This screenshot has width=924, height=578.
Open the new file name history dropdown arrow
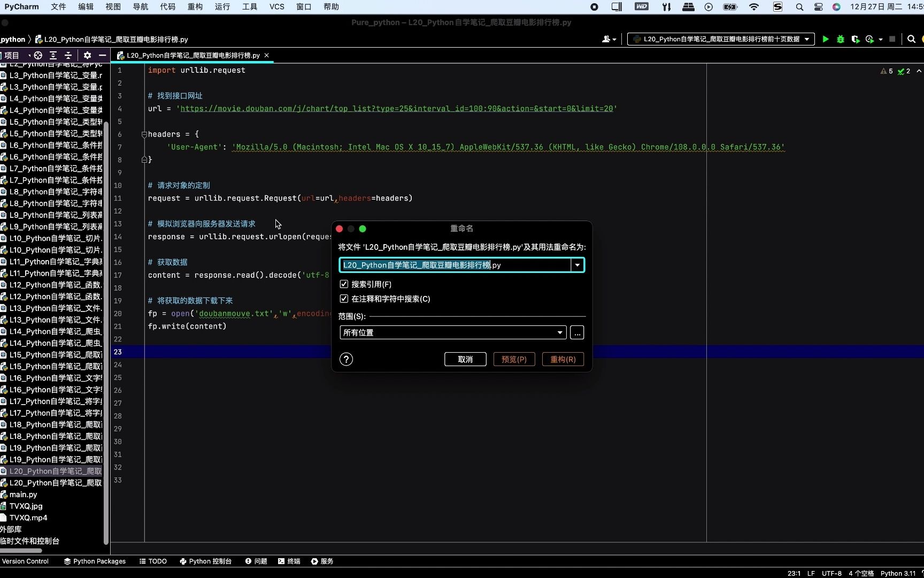coord(577,265)
